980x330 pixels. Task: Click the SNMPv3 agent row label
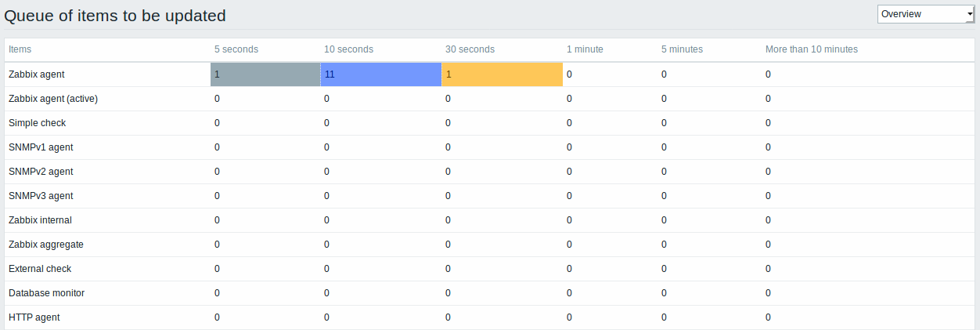coord(41,196)
